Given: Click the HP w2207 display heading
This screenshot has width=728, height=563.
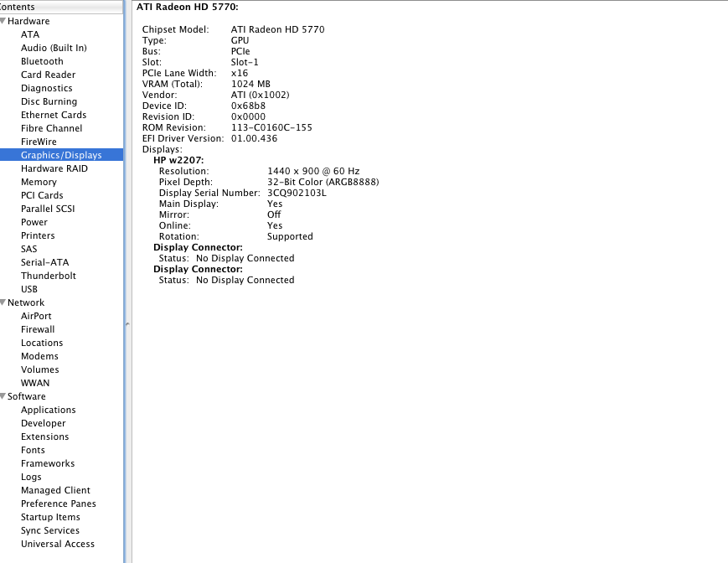Looking at the screenshot, I should coord(178,160).
